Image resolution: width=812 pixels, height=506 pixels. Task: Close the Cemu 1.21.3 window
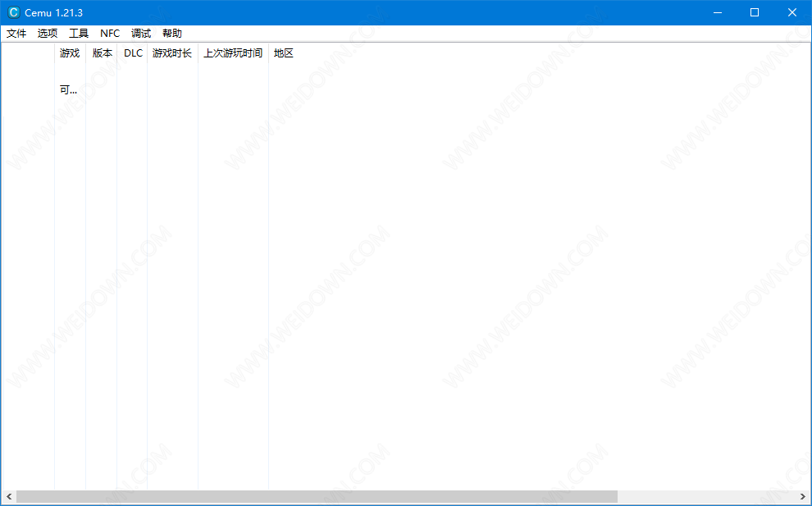click(792, 12)
